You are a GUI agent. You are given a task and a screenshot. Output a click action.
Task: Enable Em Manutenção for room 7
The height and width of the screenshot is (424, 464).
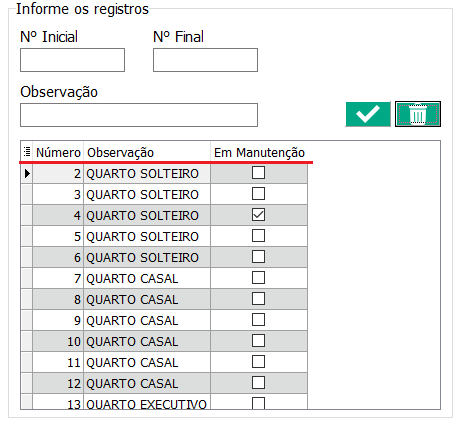[258, 278]
